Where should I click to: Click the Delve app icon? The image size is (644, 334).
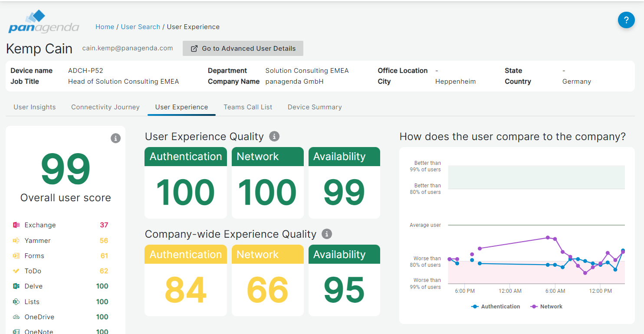click(x=16, y=286)
